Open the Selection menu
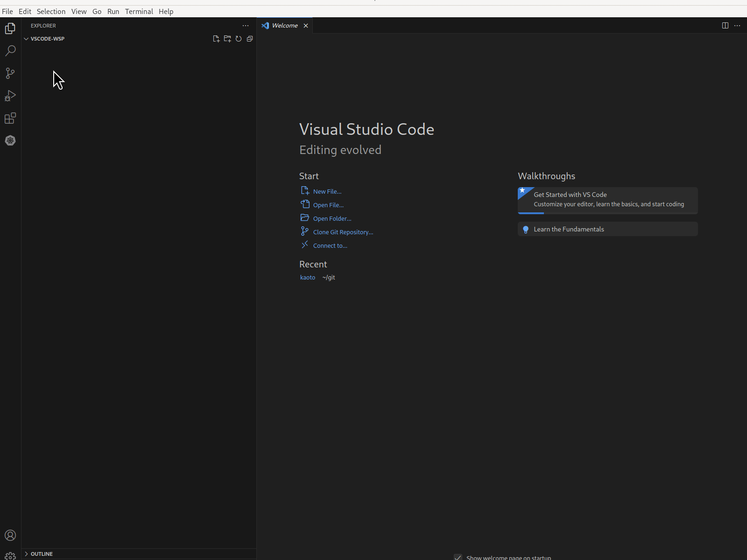The image size is (747, 560). pyautogui.click(x=51, y=11)
